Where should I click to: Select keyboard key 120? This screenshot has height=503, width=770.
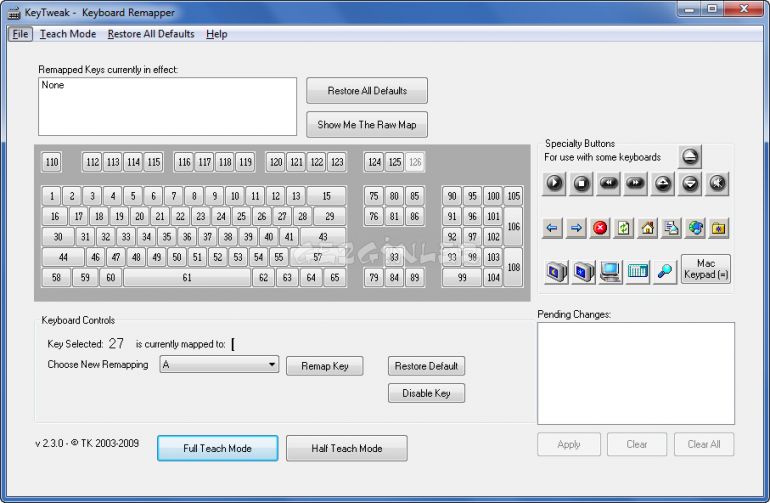(276, 162)
